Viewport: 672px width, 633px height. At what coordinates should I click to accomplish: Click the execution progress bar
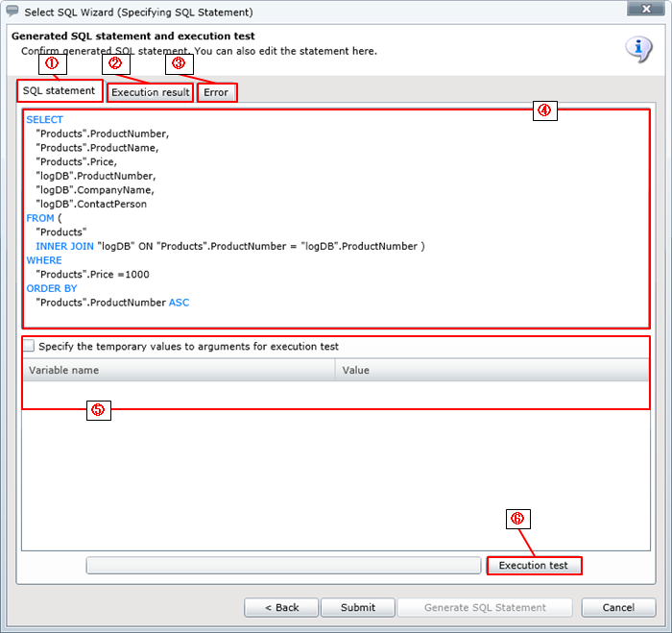pyautogui.click(x=283, y=566)
